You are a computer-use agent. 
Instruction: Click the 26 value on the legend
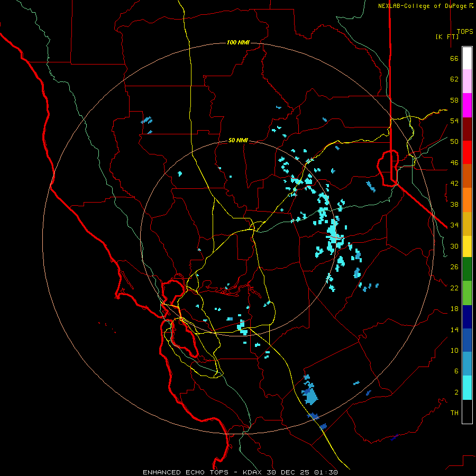pos(454,267)
